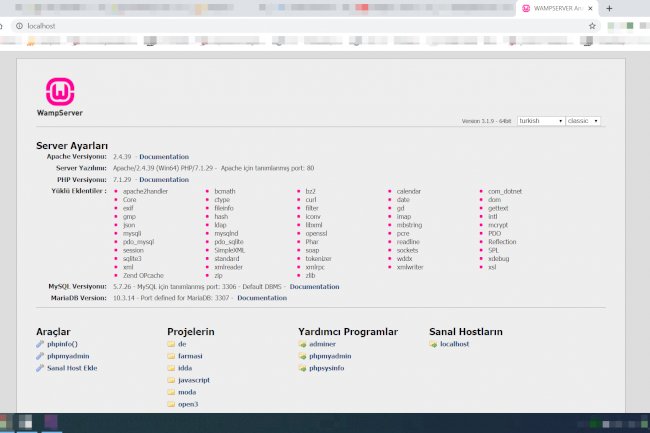Image resolution: width=650 pixels, height=433 pixels.
Task: Click the Sanal Hostların heading
Action: pyautogui.click(x=466, y=331)
